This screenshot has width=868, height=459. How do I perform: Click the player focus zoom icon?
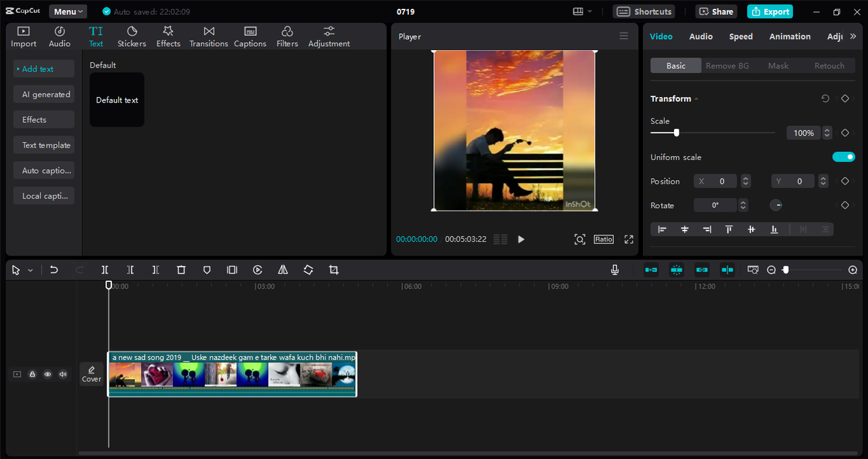580,239
